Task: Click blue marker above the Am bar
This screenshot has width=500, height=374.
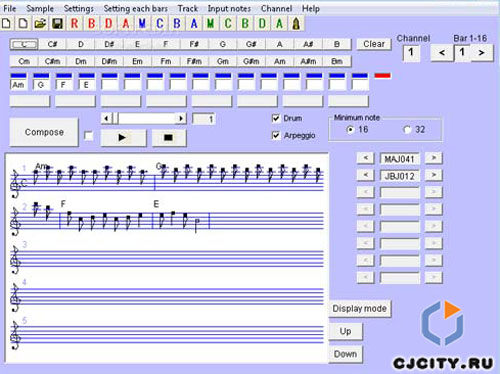Action: pyautogui.click(x=18, y=76)
